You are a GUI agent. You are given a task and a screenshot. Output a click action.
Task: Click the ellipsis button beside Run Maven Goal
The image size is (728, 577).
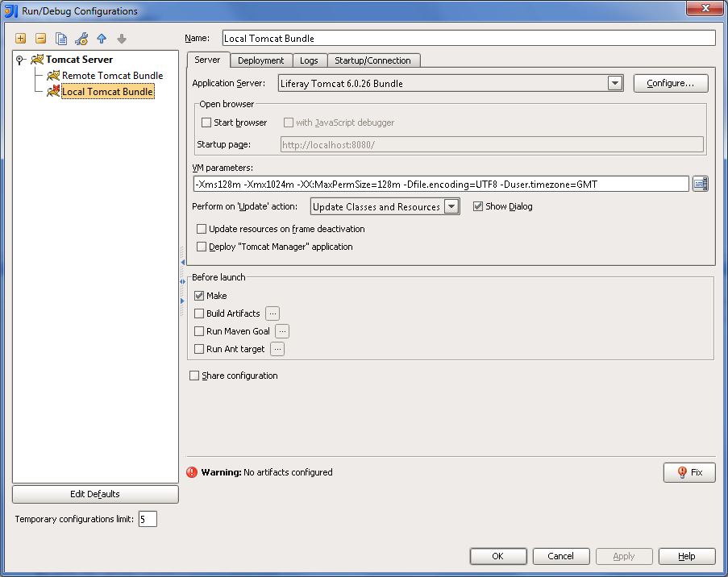pos(282,331)
